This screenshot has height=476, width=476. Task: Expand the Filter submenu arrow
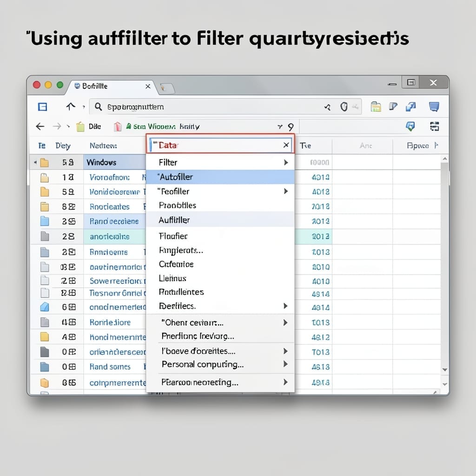click(x=286, y=162)
